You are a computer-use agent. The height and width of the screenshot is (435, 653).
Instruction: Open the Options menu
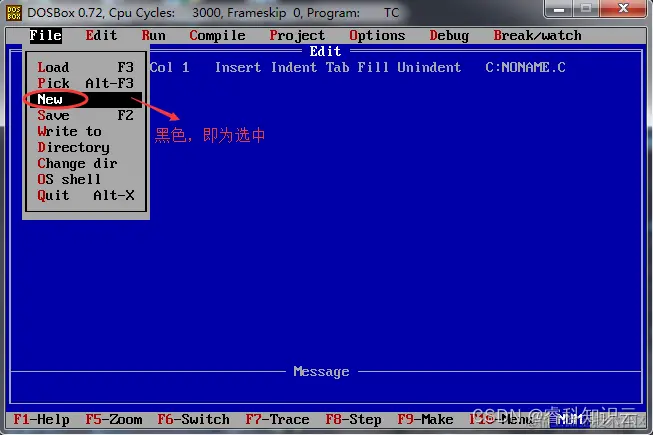point(377,35)
